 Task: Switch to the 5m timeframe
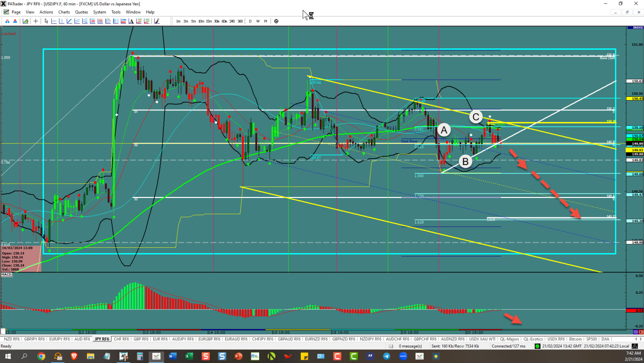click(193, 21)
